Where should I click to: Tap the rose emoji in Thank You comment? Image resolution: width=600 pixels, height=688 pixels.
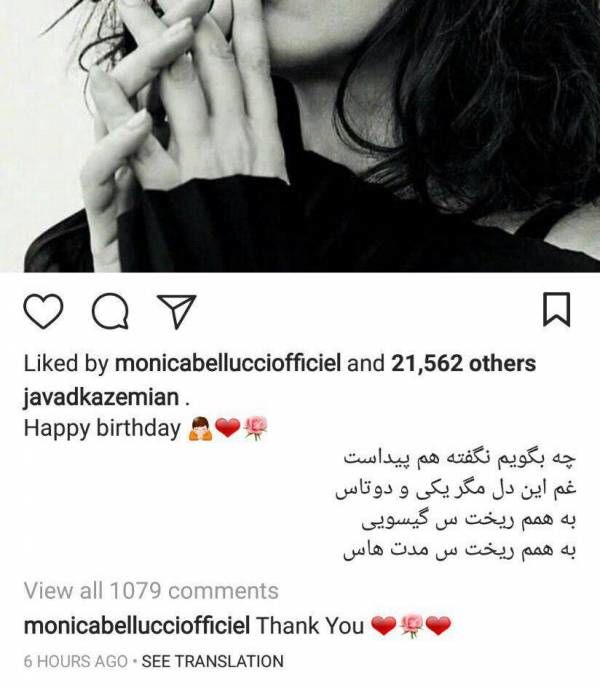(x=411, y=626)
